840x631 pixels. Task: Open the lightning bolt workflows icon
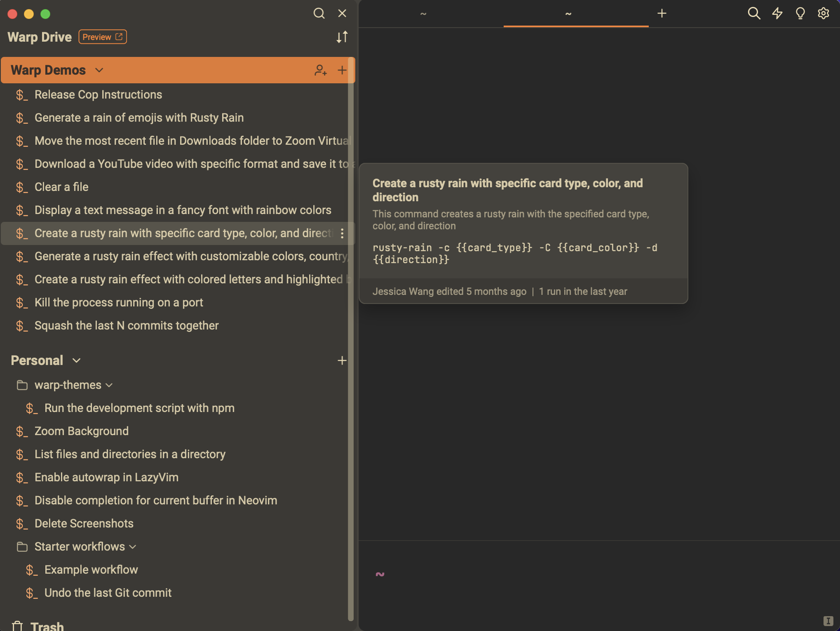click(777, 14)
